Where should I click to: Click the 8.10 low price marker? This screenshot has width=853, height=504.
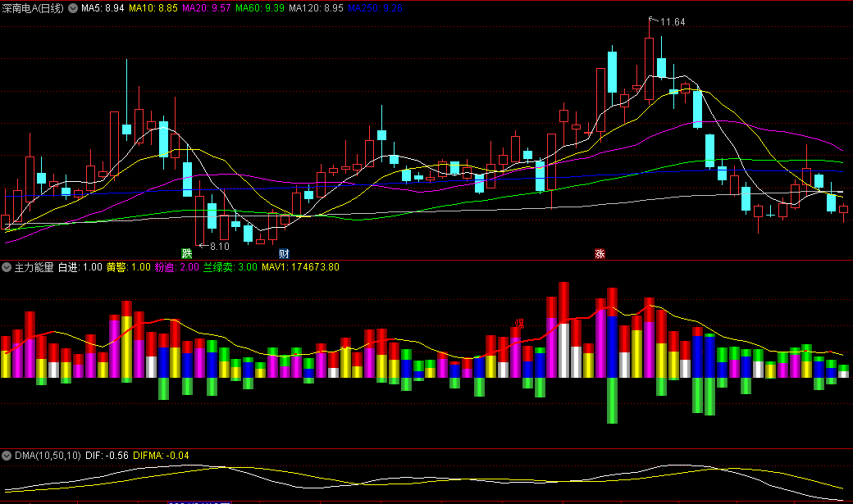[x=219, y=247]
